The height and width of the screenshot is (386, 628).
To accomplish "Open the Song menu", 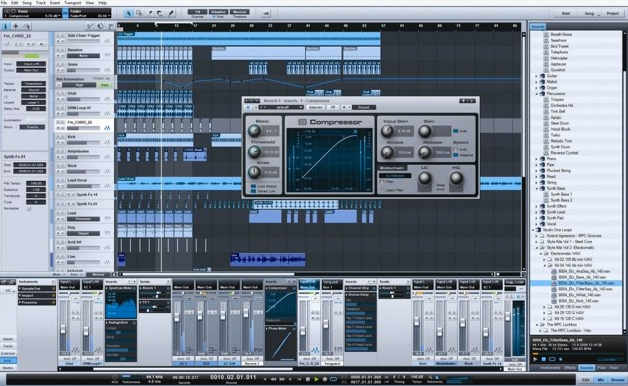I will 27,3.
